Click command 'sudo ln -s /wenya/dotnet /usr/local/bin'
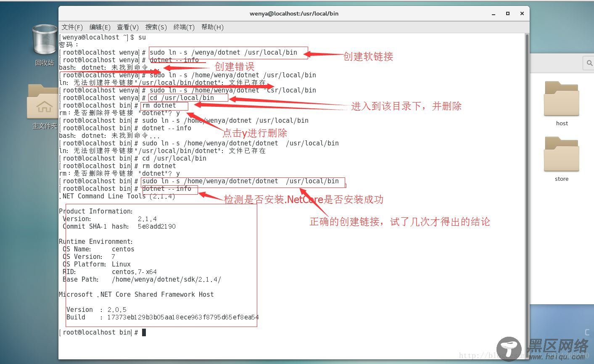Image resolution: width=594 pixels, height=364 pixels. coord(223,53)
